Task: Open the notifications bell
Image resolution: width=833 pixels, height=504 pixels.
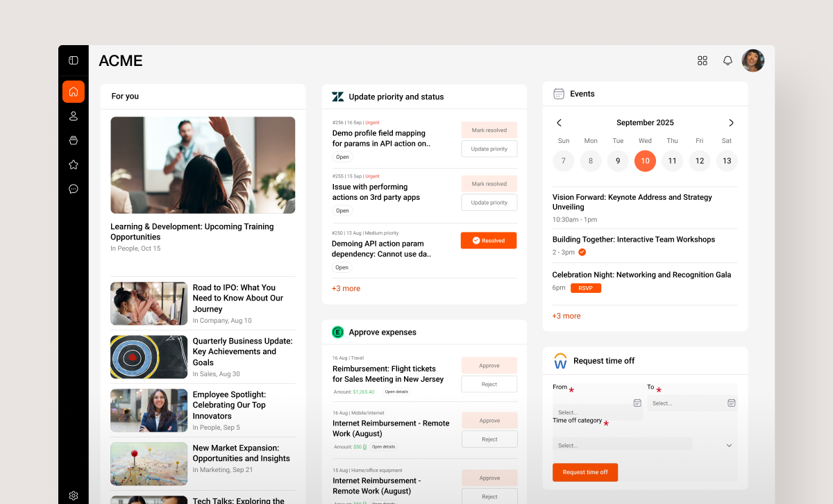Action: 727,60
